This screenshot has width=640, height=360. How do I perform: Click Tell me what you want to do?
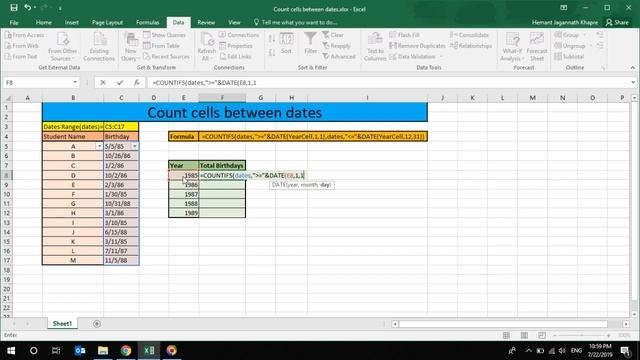pos(296,22)
